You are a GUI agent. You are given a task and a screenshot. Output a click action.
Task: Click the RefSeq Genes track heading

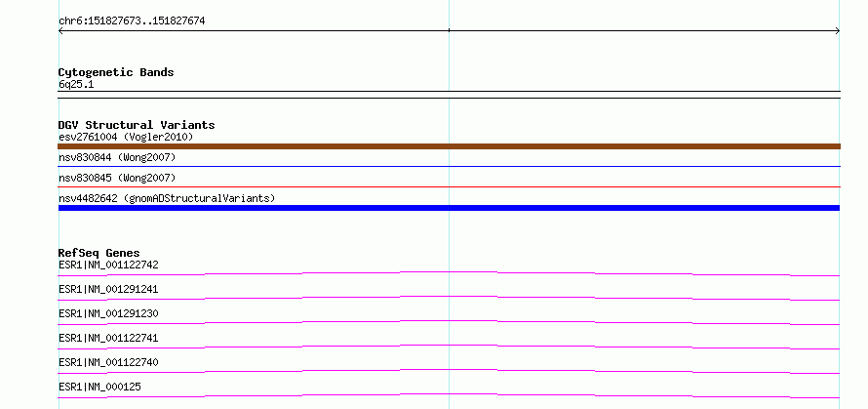(x=99, y=253)
